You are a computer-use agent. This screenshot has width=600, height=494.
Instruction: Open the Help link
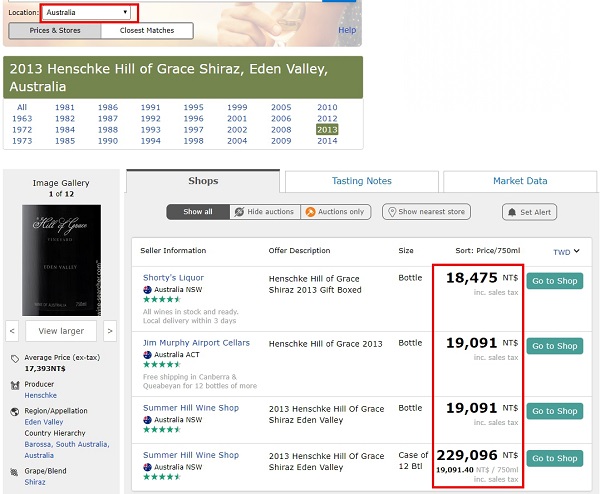point(347,30)
